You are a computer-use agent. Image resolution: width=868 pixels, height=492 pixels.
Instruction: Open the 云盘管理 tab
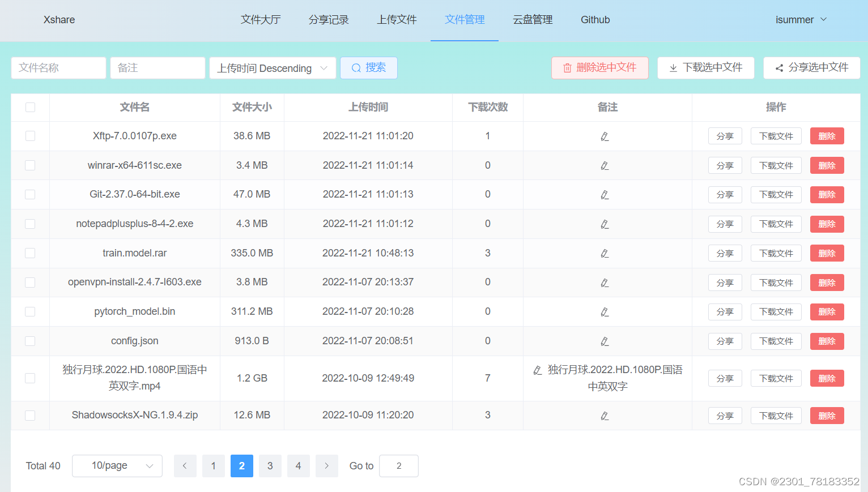(533, 20)
